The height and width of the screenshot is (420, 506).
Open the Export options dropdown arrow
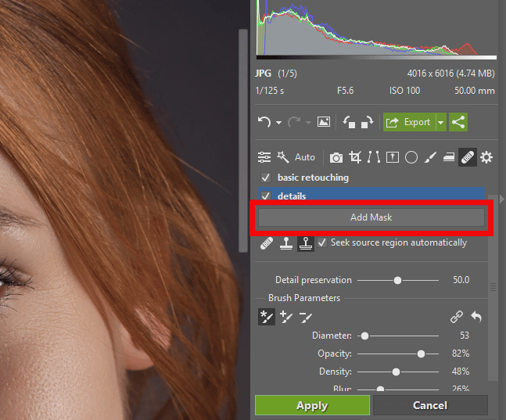click(x=441, y=122)
